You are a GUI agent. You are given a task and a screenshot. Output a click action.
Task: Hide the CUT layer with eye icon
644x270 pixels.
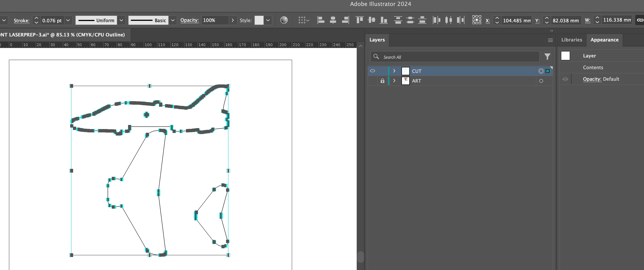pyautogui.click(x=372, y=71)
